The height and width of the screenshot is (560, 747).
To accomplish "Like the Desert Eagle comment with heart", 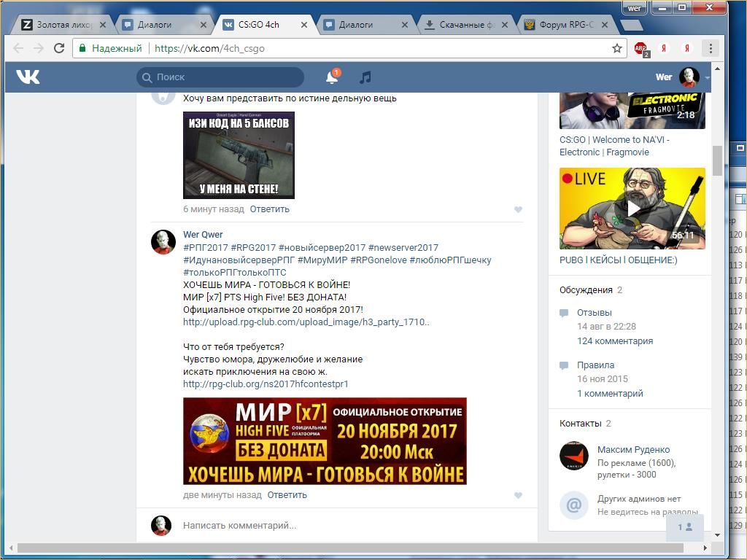I will pos(518,209).
